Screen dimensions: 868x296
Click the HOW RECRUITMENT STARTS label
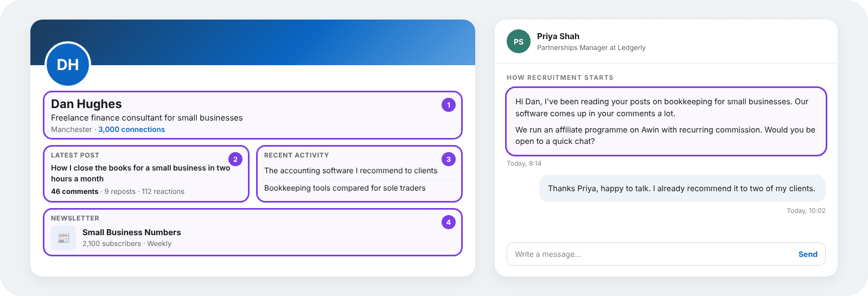560,78
